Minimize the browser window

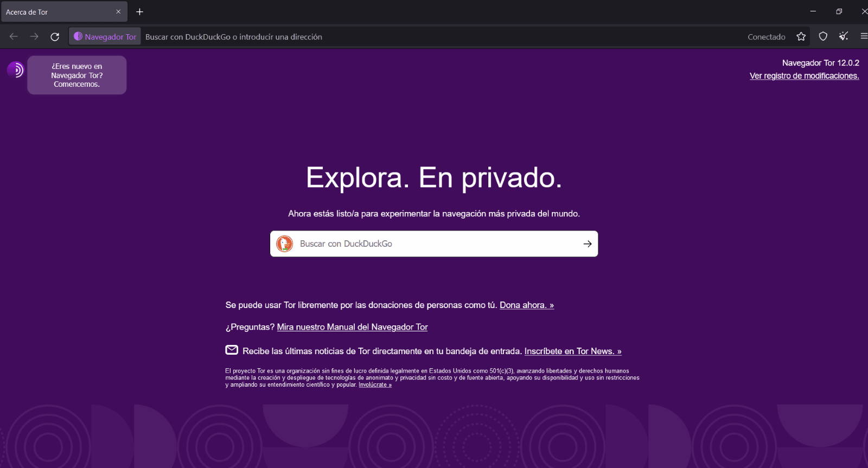[x=813, y=11]
